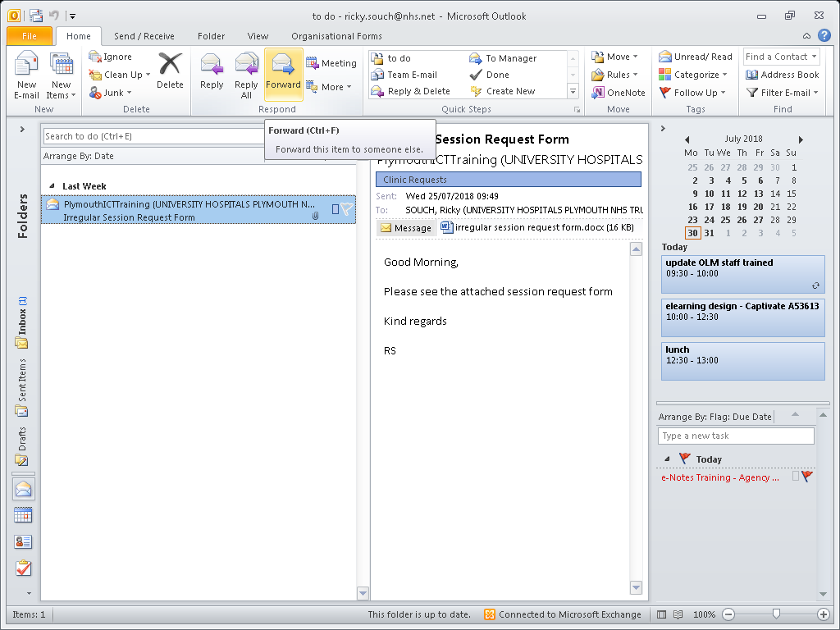The image size is (840, 630).
Task: Open the Inbox folder in navigation pane
Action: pos(22,322)
